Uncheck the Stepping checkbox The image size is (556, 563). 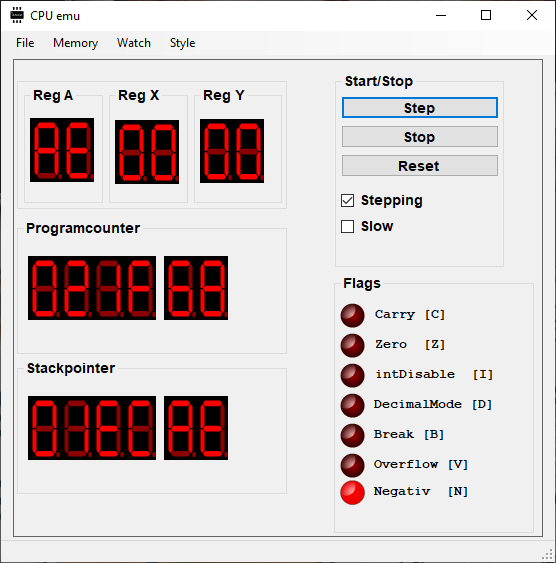pyautogui.click(x=347, y=201)
